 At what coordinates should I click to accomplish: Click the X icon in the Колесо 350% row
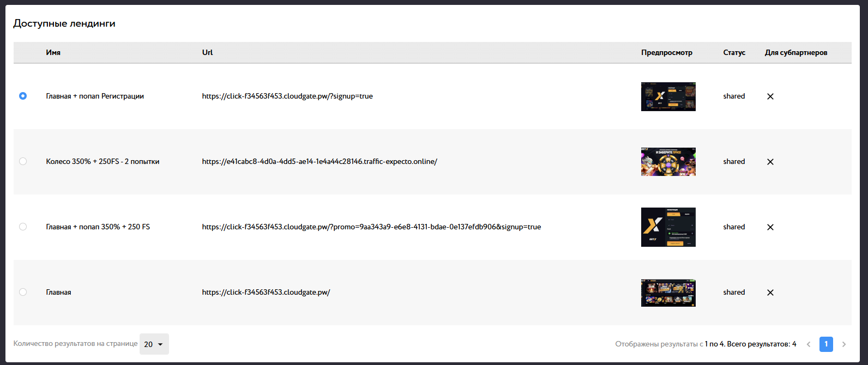tap(770, 162)
